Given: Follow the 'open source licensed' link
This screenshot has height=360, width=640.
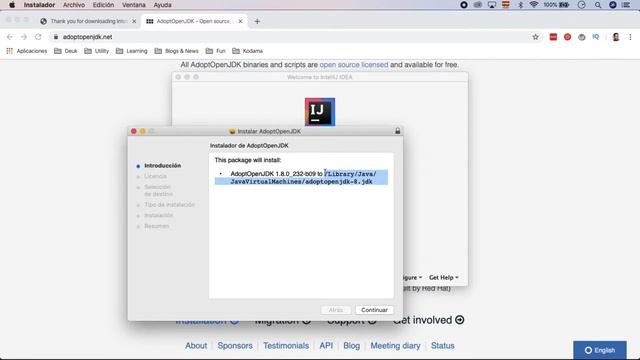Looking at the screenshot, I should point(354,64).
